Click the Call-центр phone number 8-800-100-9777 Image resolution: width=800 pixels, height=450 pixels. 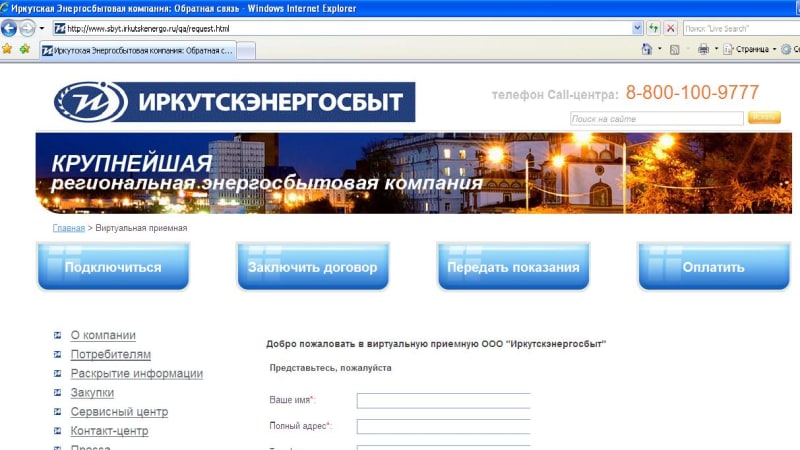pyautogui.click(x=692, y=93)
